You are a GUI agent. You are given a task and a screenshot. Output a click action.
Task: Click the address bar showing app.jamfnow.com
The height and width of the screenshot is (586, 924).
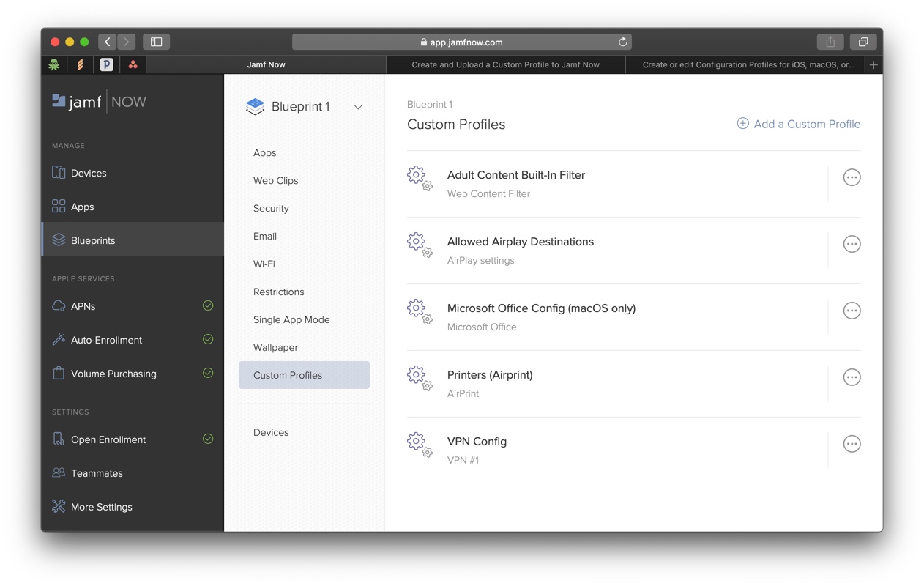462,42
